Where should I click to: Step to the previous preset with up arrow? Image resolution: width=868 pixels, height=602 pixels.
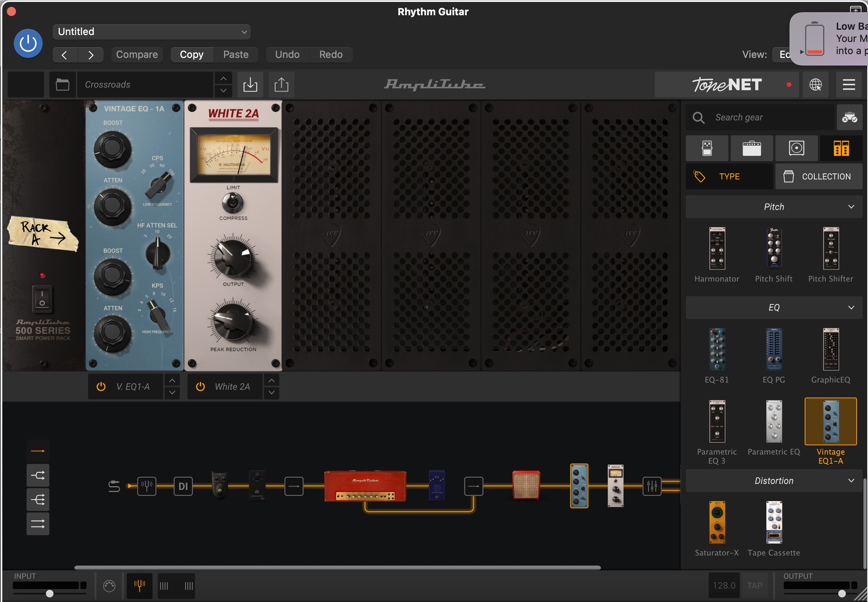223,78
